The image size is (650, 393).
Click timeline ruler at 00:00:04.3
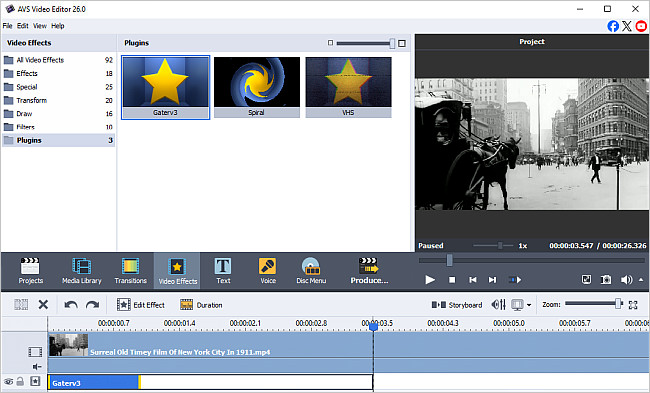(443, 323)
